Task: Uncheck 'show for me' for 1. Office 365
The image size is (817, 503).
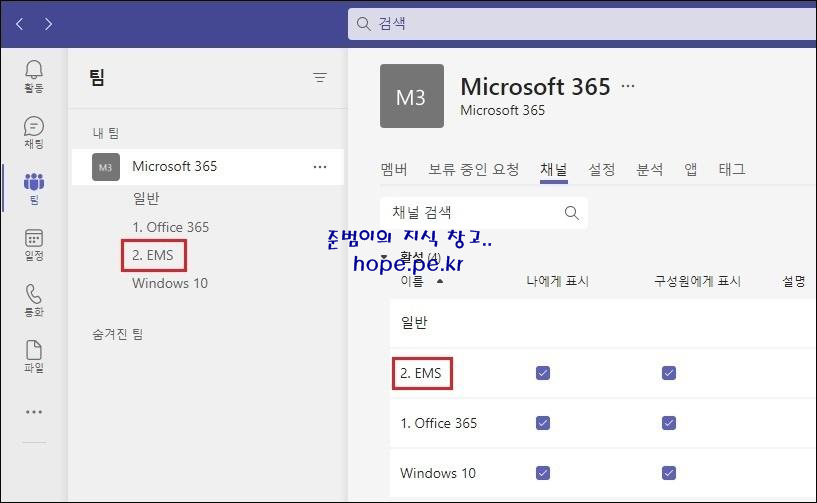Action: [543, 423]
